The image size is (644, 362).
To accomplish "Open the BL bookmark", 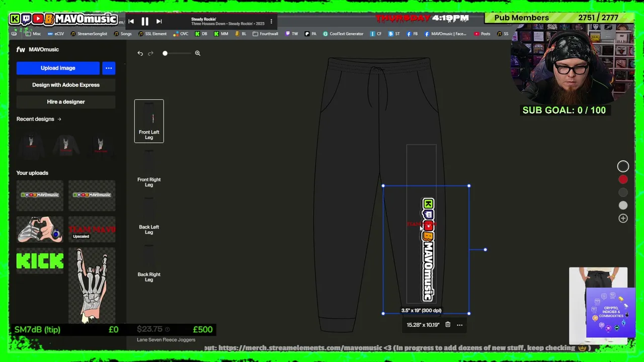I will [240, 34].
